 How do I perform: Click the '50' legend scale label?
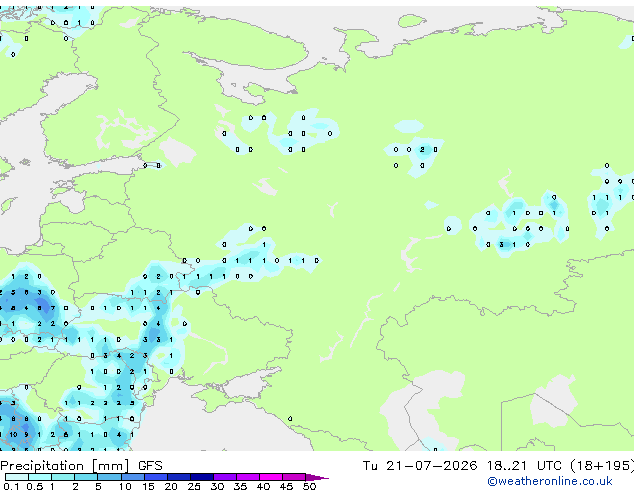[309, 486]
